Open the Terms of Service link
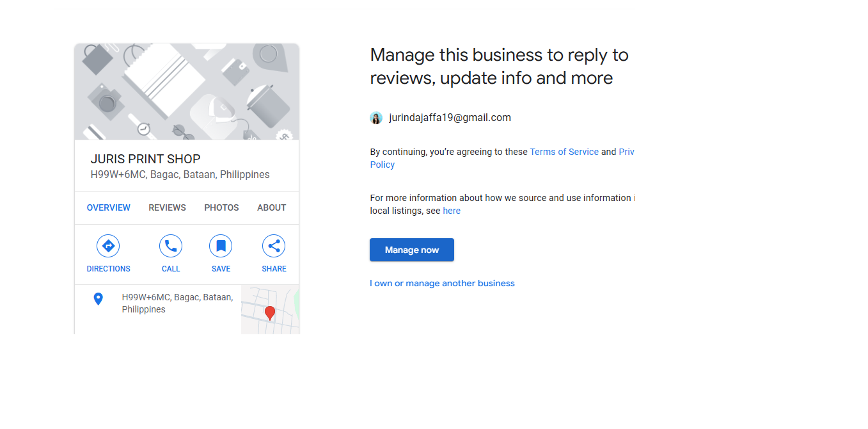This screenshot has height=429, width=868. tap(564, 152)
